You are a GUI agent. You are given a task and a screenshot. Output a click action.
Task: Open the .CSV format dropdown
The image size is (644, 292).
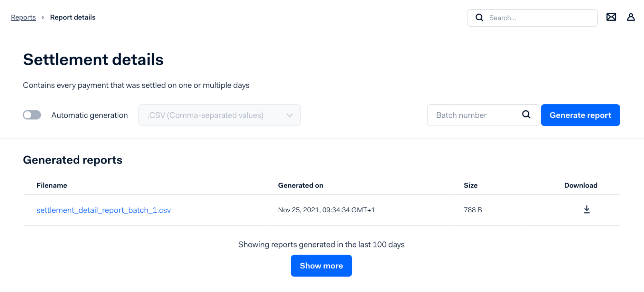[219, 115]
